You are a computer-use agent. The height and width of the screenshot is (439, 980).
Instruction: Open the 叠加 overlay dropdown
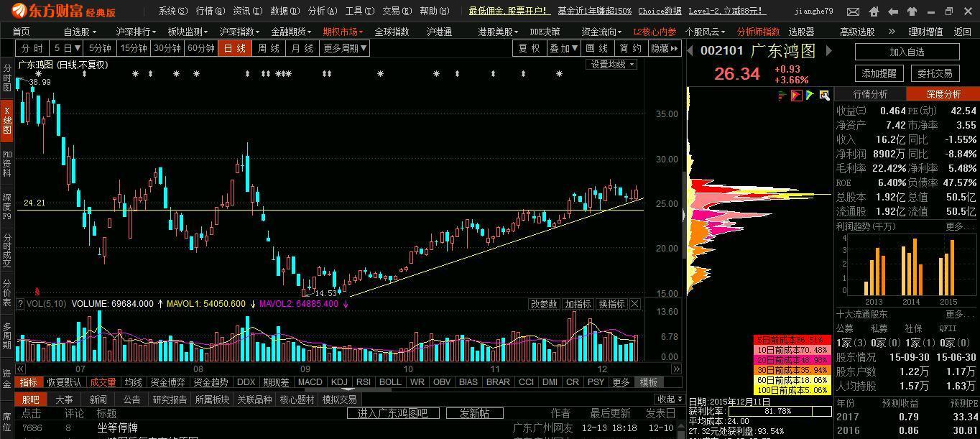coord(564,48)
